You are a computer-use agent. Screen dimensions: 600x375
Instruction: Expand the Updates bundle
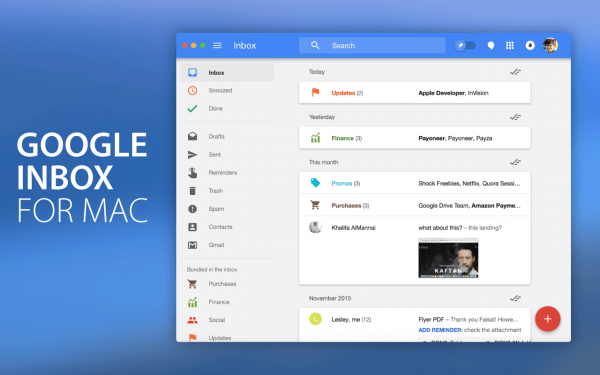(415, 93)
